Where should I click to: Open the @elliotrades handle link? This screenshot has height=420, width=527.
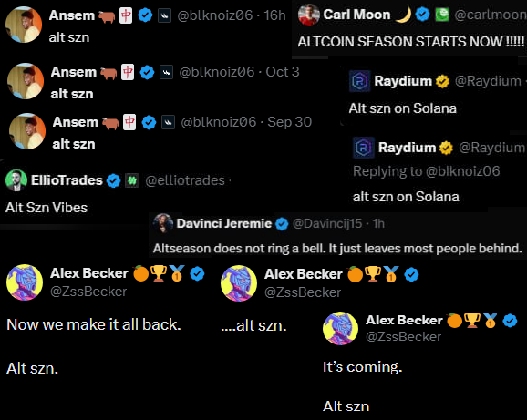pyautogui.click(x=185, y=180)
